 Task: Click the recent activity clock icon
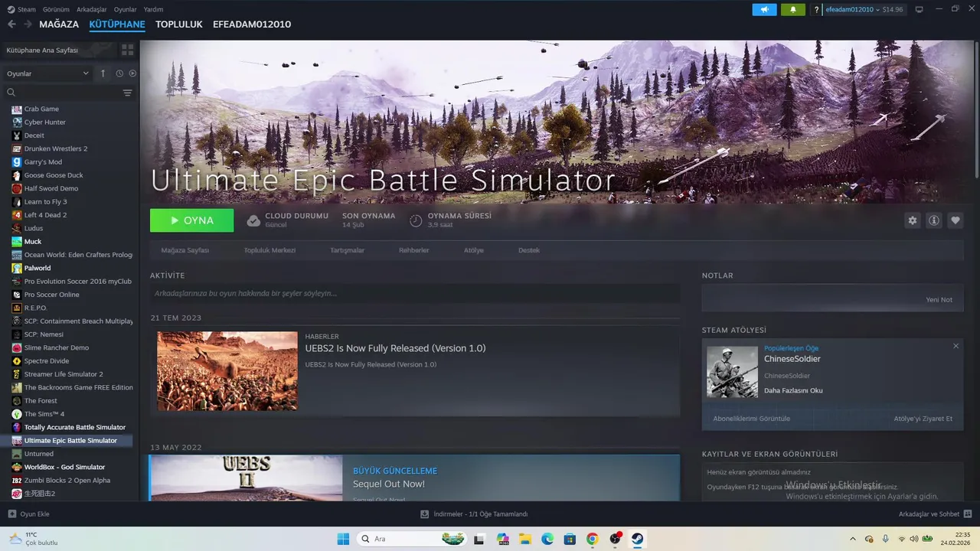tap(119, 73)
